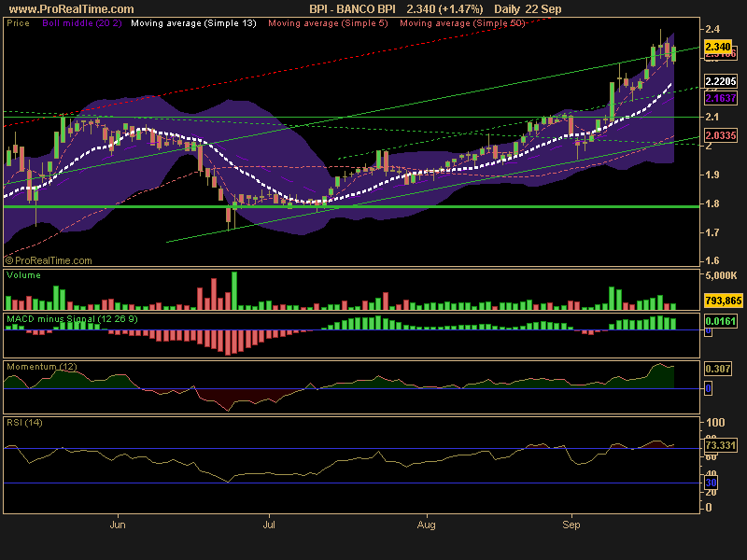
Task: Click the white 2.2205 moving average tag
Action: [x=721, y=81]
